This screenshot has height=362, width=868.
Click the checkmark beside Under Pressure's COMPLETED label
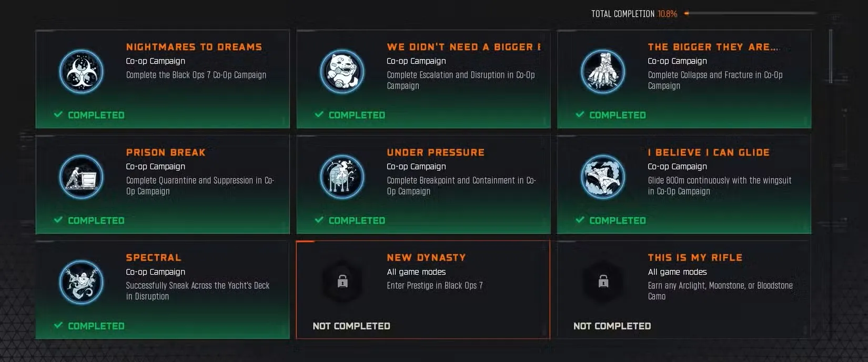(318, 220)
